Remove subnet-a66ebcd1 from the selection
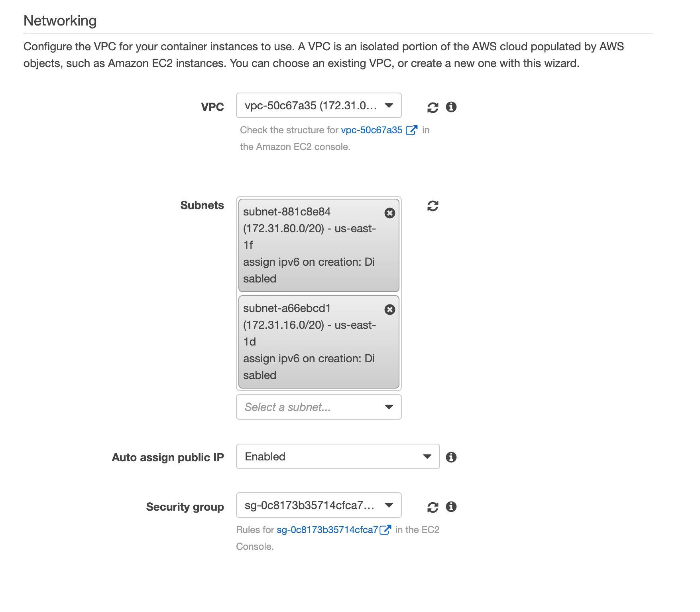 point(389,310)
